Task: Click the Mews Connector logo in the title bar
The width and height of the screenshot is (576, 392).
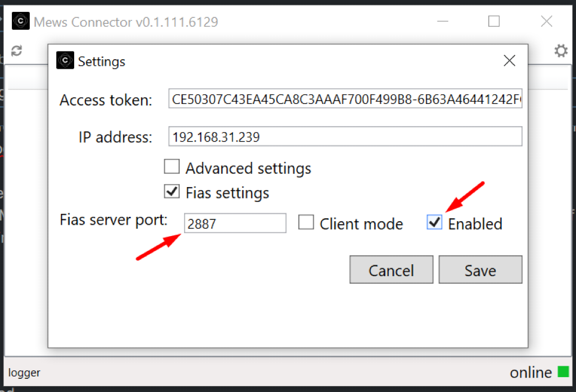Action: [20, 22]
